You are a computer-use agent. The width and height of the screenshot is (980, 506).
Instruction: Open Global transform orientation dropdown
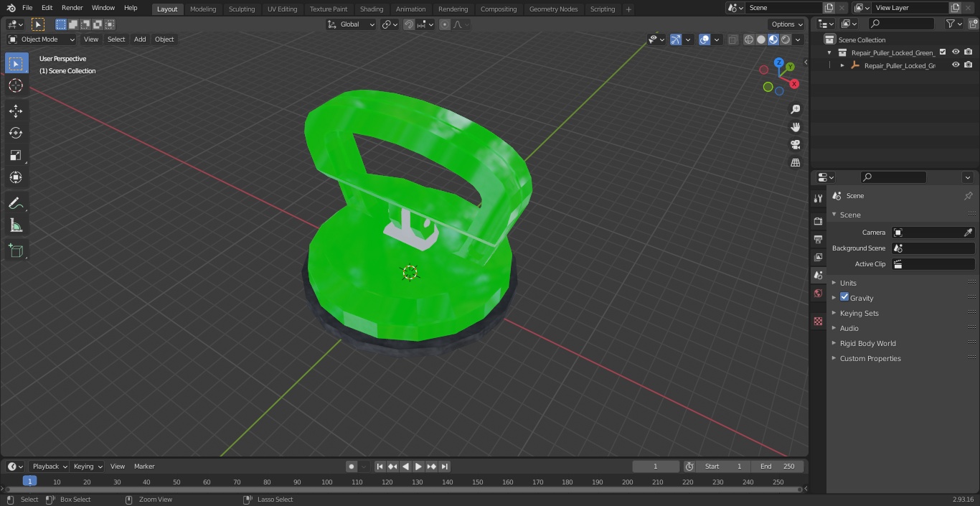(352, 24)
